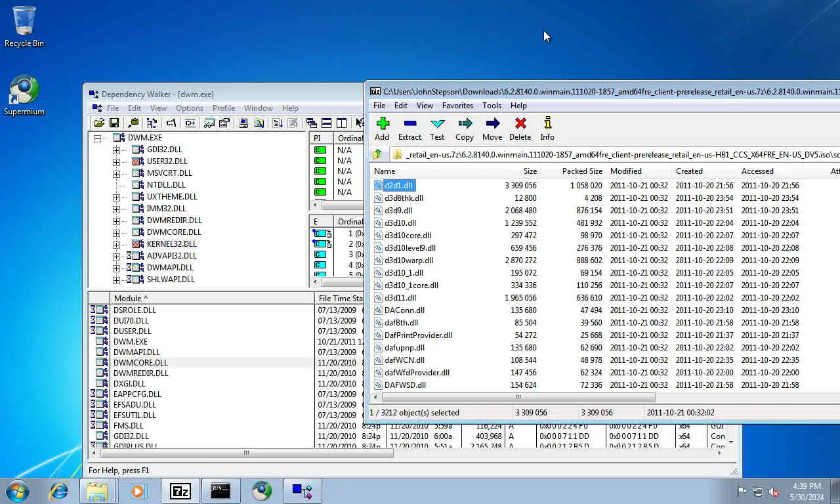Click the Copy icon in Dependency Walker toolbar
This screenshot has width=840, height=504.
pyautogui.click(x=133, y=123)
